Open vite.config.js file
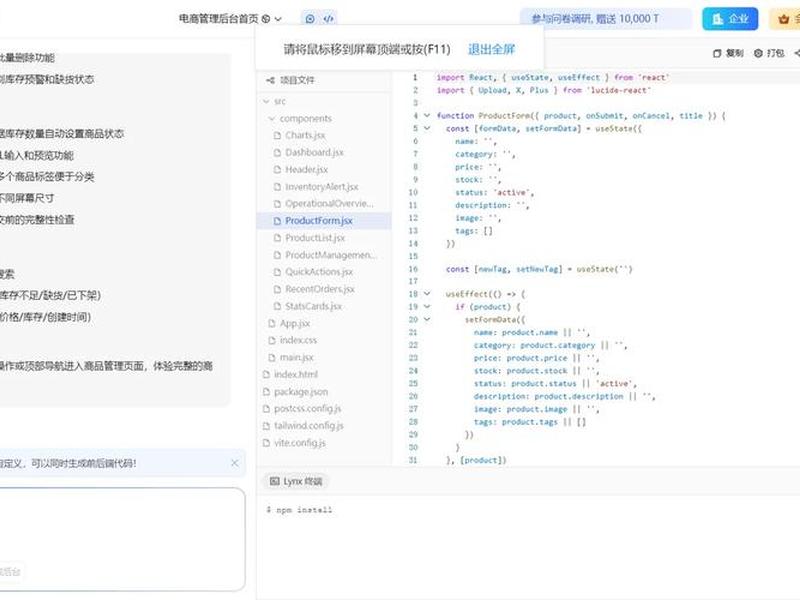Screen dimensions: 800x600 299,443
